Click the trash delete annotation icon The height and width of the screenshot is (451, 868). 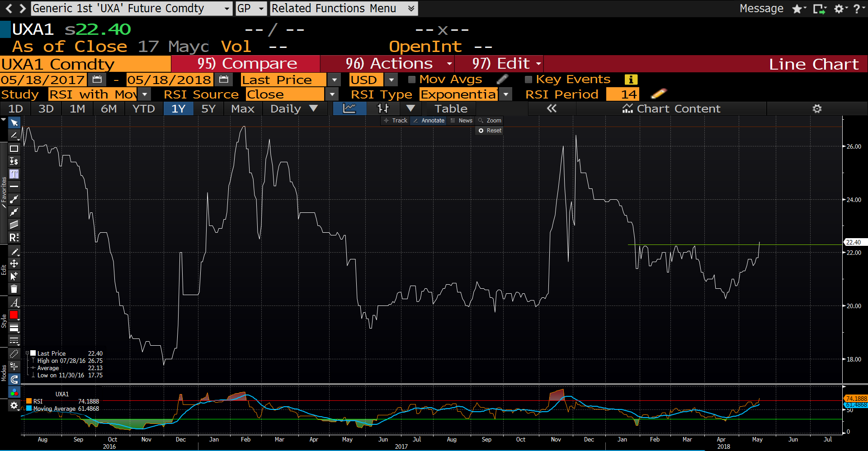(14, 289)
